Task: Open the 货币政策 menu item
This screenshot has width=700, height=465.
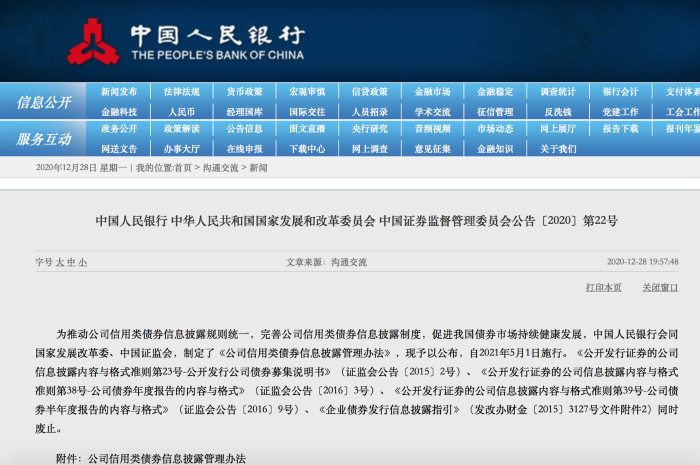Action: [245, 92]
